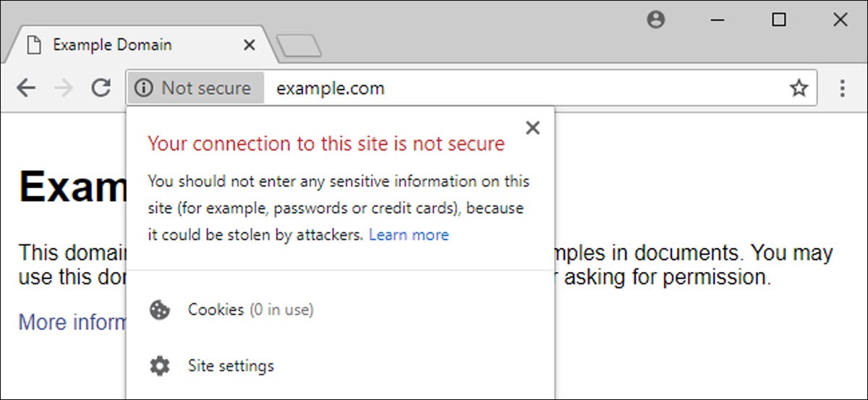
Task: Click the Not secure label chip
Action: pyautogui.click(x=205, y=88)
